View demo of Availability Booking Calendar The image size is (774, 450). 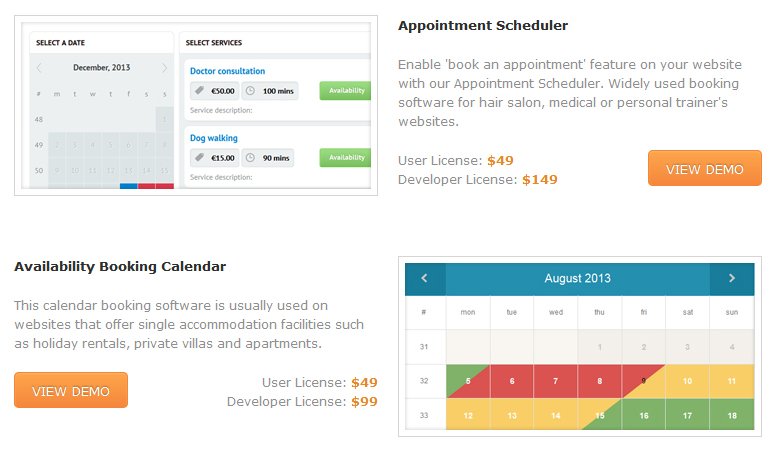point(71,390)
